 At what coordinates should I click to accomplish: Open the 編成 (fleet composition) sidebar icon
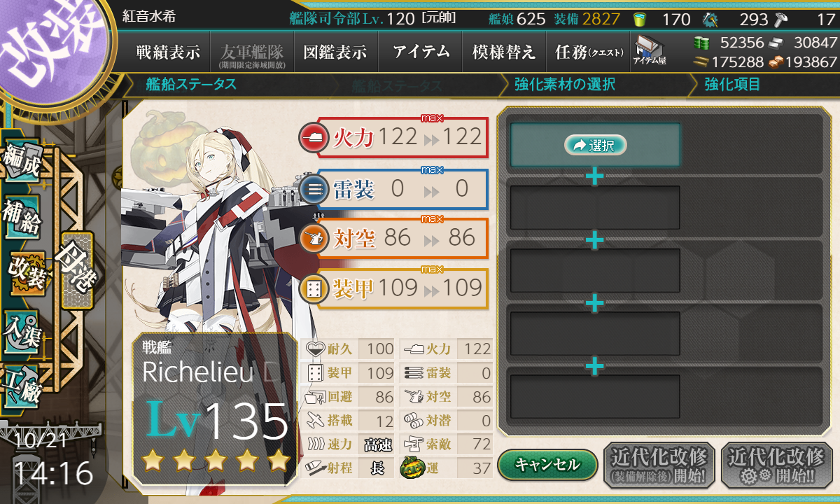[x=22, y=162]
